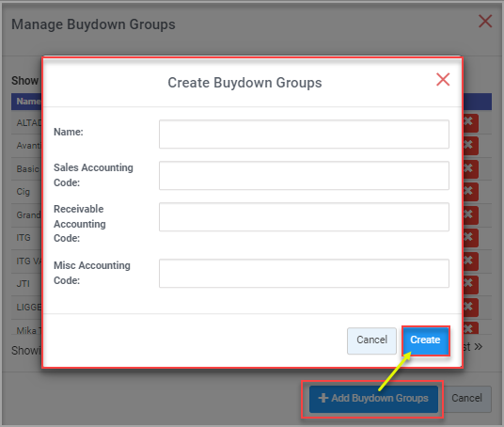504x427 pixels.
Task: Click the Create button
Action: tap(425, 340)
